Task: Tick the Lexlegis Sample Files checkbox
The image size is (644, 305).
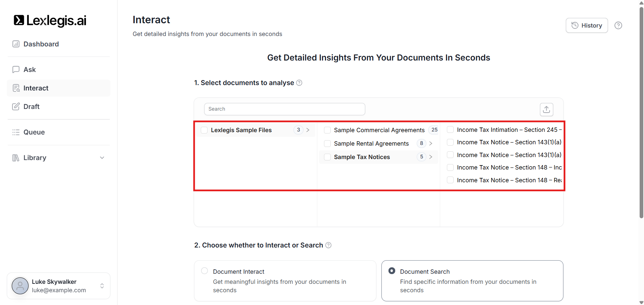Action: point(204,130)
